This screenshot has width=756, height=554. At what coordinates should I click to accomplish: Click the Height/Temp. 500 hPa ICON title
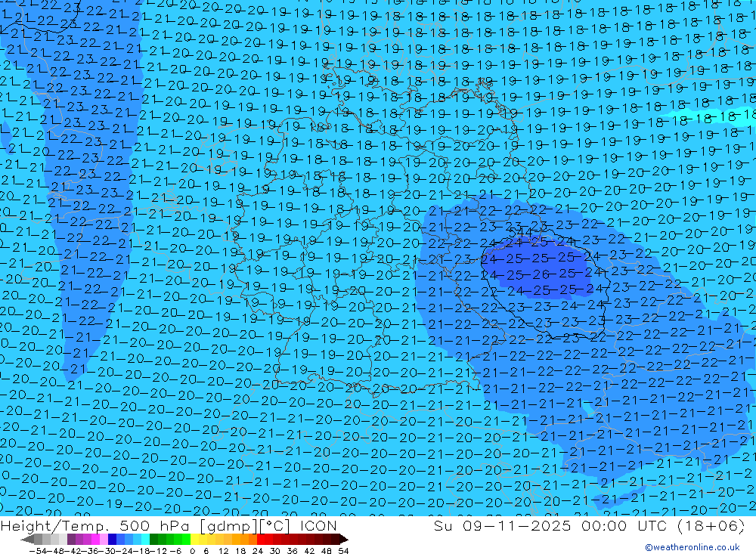point(169,525)
